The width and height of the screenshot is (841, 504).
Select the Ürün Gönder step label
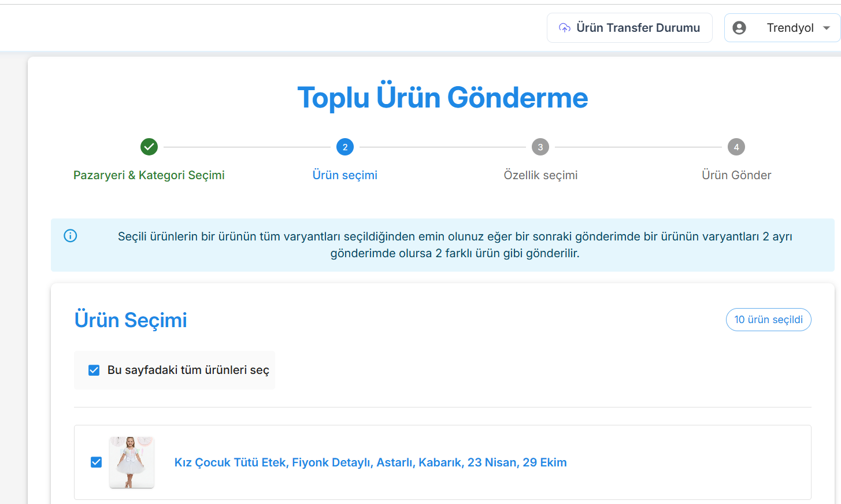point(736,175)
